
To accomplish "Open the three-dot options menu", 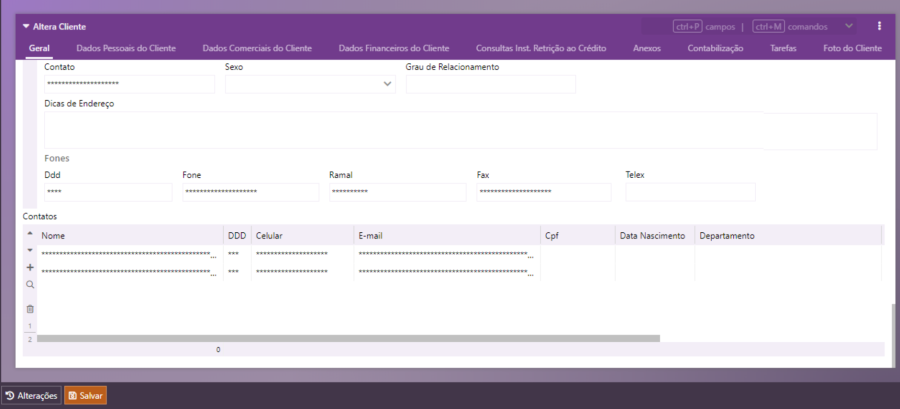I will (879, 26).
